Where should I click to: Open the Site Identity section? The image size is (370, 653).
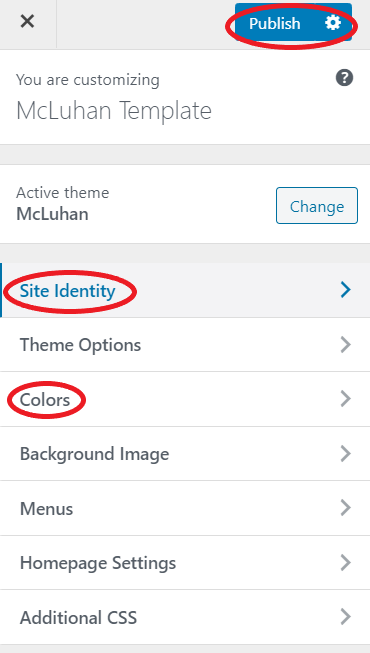(185, 290)
